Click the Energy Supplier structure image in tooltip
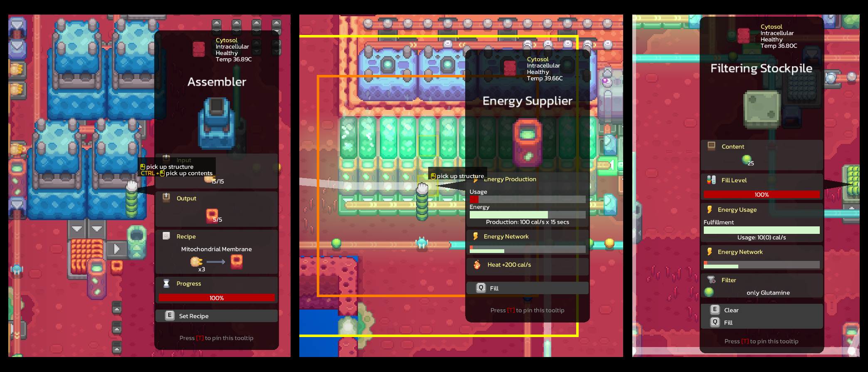This screenshot has height=372, width=868. (527, 142)
